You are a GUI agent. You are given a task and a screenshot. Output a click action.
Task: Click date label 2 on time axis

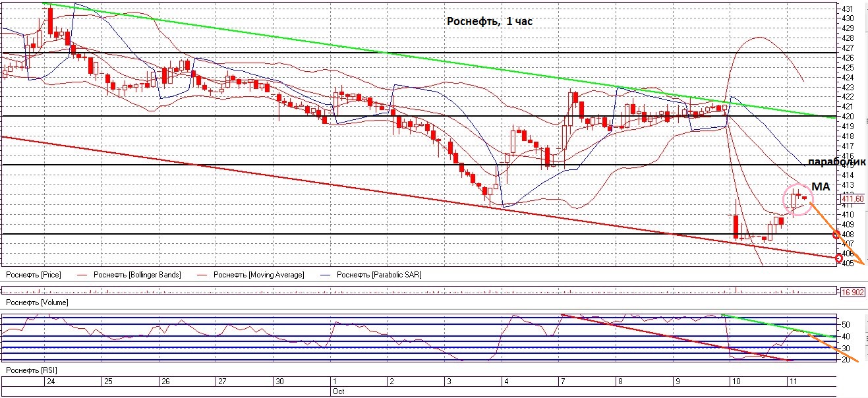[391, 382]
